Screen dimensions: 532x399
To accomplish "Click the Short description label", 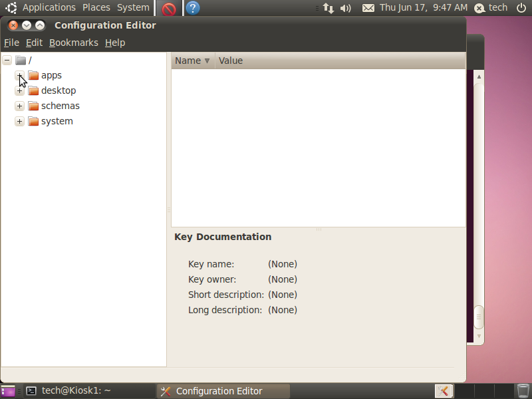I will click(226, 295).
